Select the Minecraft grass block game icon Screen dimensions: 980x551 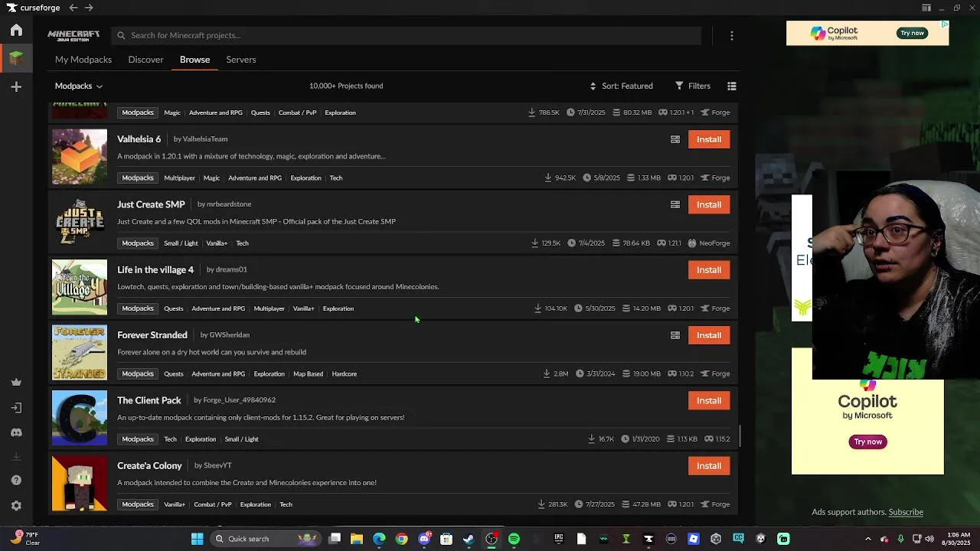click(x=16, y=57)
